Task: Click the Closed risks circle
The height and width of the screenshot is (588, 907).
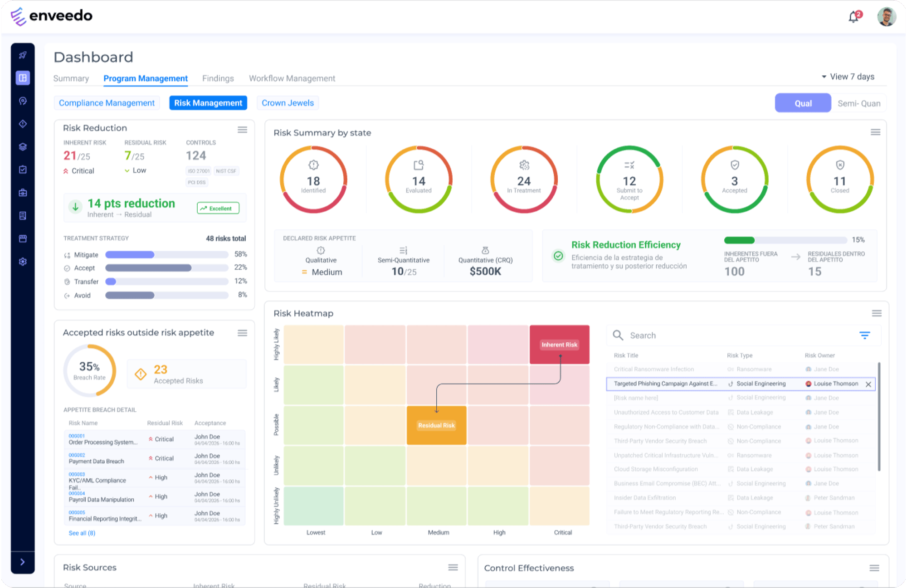Action: coord(840,180)
